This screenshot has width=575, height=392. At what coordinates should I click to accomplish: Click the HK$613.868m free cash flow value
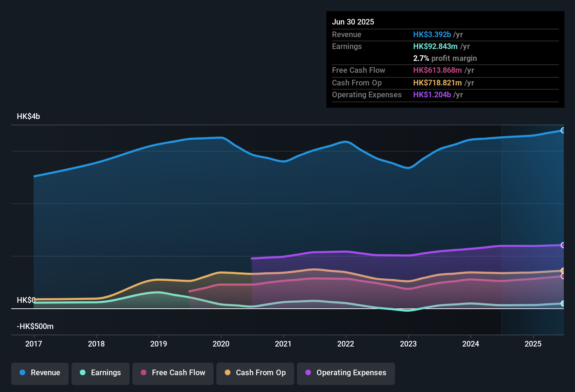pos(437,70)
